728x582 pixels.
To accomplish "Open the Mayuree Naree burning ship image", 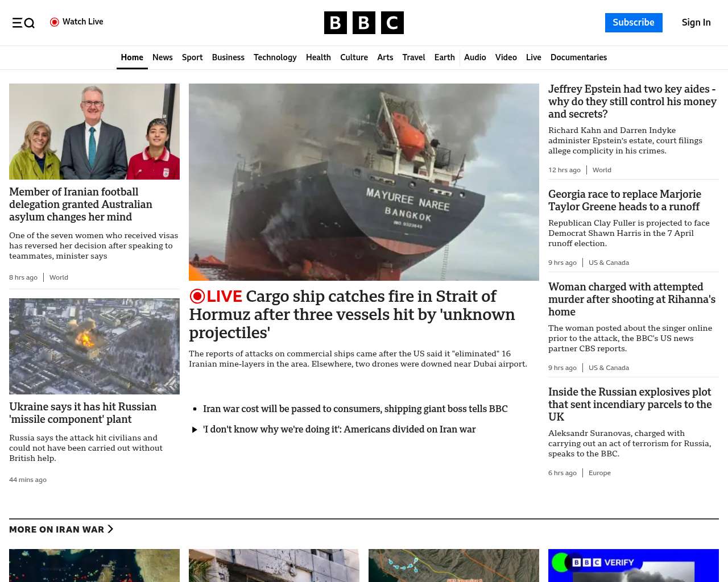I will point(364,182).
